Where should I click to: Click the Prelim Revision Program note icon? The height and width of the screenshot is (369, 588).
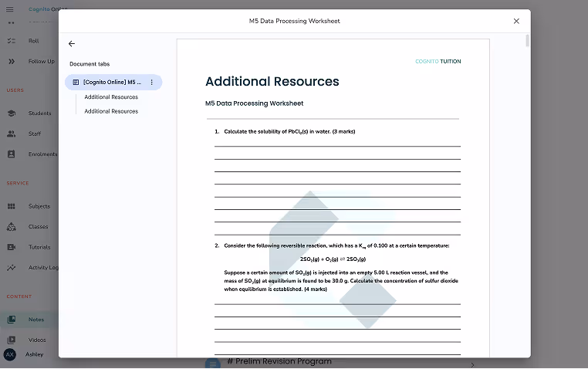(213, 364)
